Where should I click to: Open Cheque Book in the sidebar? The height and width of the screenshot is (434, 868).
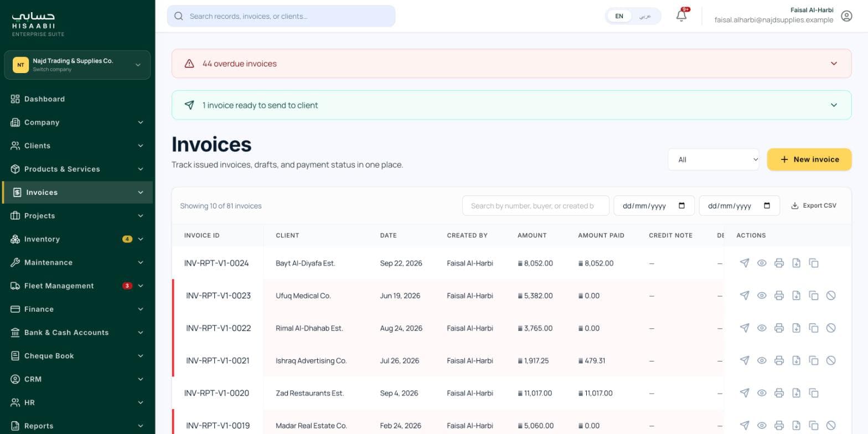[77, 356]
